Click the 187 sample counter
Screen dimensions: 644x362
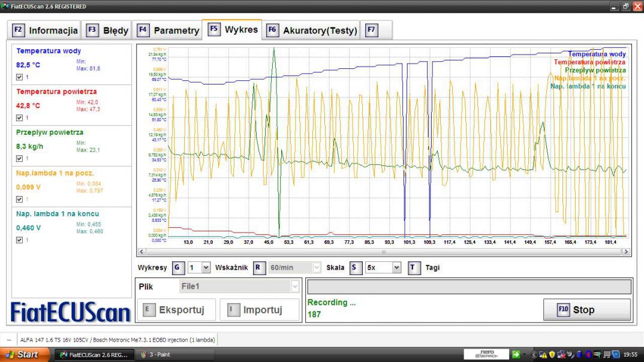pos(314,315)
